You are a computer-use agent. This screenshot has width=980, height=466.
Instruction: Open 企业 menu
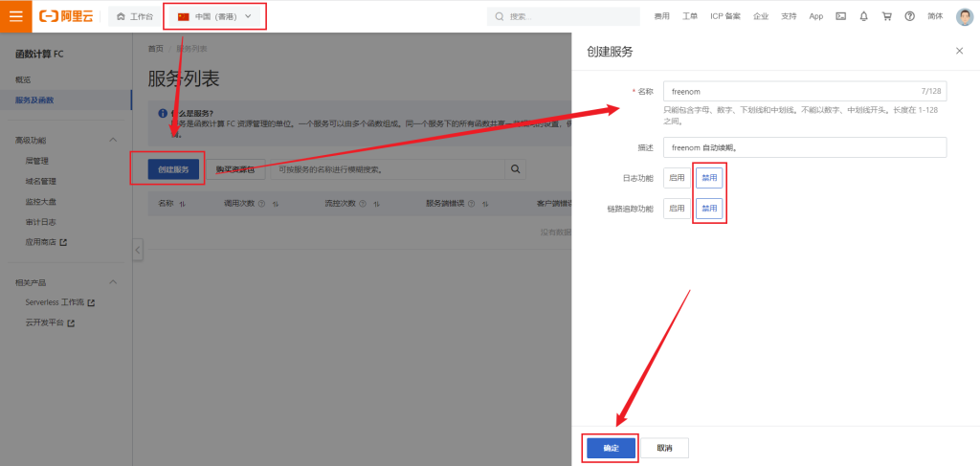[761, 16]
